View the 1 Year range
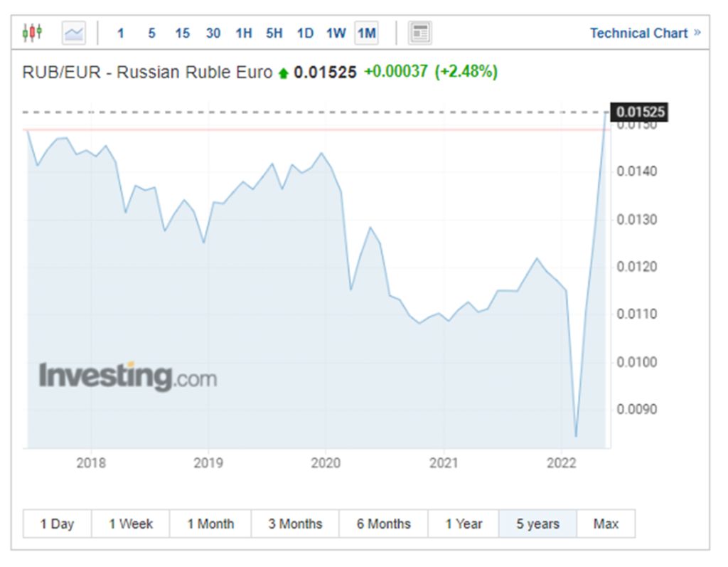This screenshot has width=728, height=567. pyautogui.click(x=464, y=524)
